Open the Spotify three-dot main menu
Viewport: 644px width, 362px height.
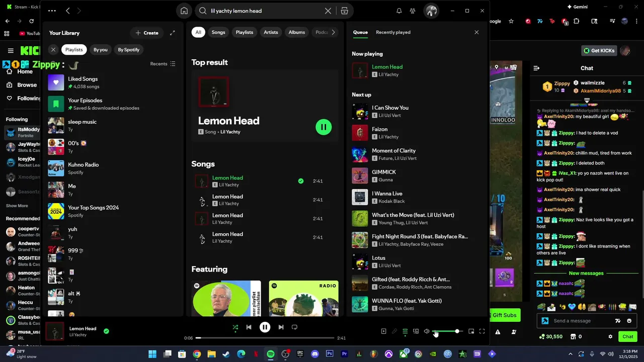click(x=52, y=11)
